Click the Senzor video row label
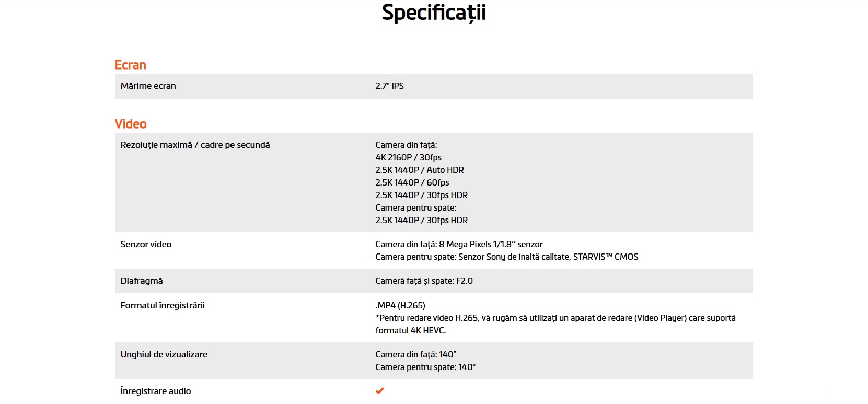The height and width of the screenshot is (404, 868). pyautogui.click(x=146, y=244)
